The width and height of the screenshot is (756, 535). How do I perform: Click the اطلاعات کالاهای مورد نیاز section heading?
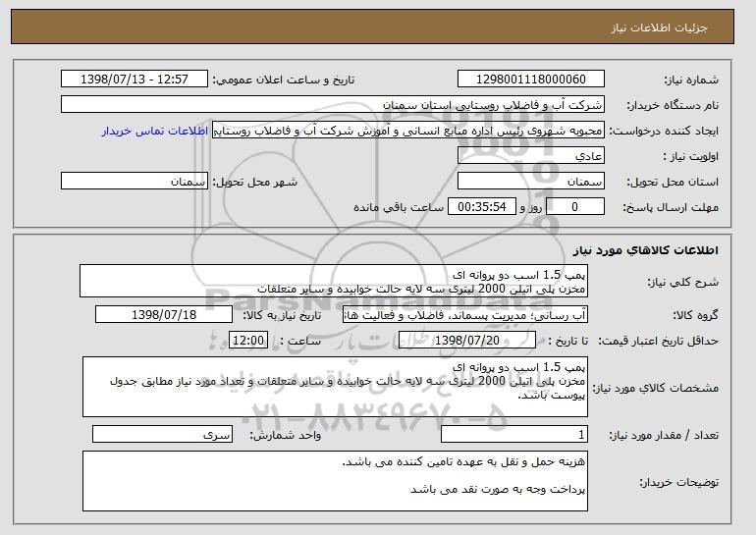click(646, 249)
